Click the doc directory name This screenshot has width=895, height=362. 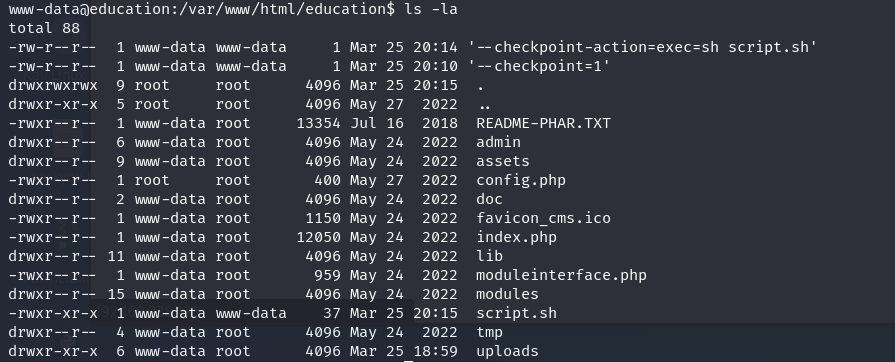[490, 199]
